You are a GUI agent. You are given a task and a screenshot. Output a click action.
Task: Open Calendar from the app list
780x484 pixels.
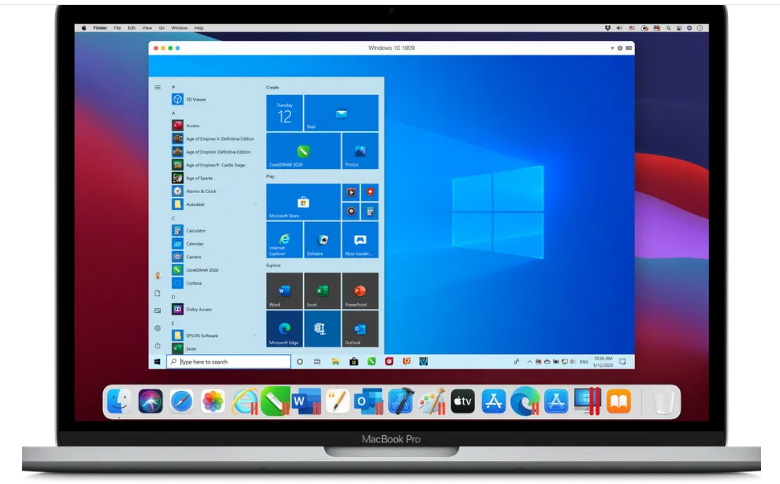pos(188,244)
